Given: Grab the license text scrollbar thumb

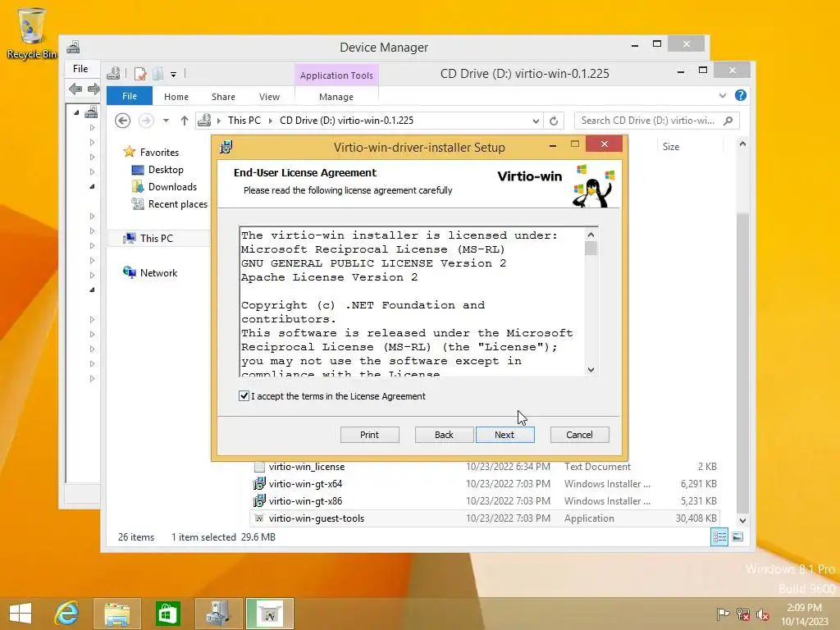Looking at the screenshot, I should (x=591, y=249).
